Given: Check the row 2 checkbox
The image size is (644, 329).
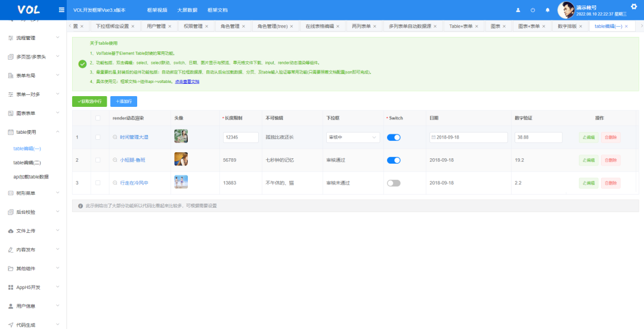Looking at the screenshot, I should pos(98,160).
